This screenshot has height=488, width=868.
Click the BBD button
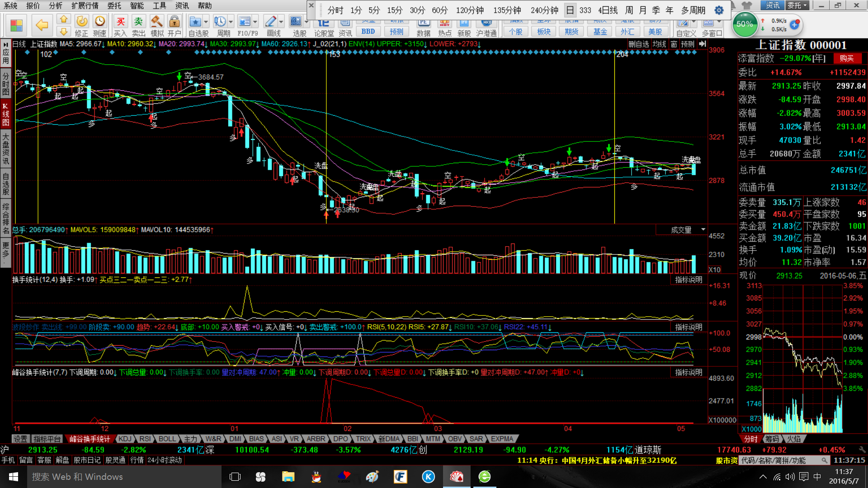[x=368, y=31]
